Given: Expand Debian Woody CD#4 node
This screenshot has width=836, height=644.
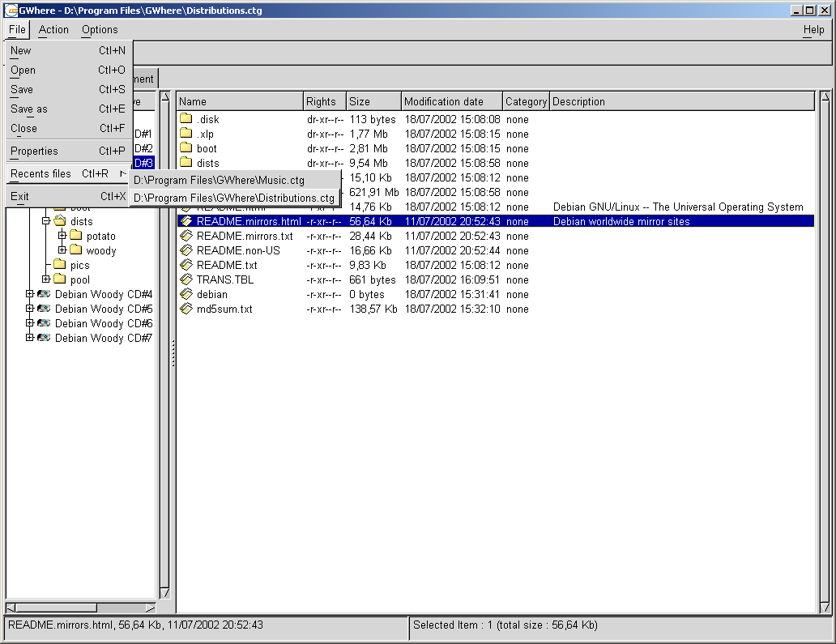Looking at the screenshot, I should (30, 294).
